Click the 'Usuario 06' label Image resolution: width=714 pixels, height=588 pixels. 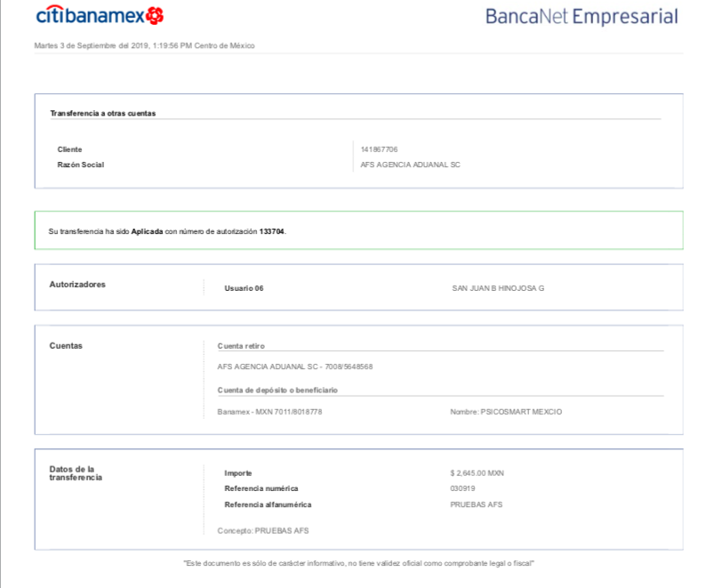click(x=244, y=288)
